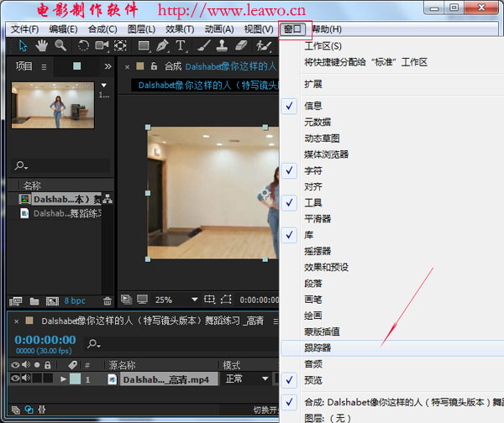The image size is (504, 423).
Task: Open the 文件(F) menu
Action: point(24,29)
